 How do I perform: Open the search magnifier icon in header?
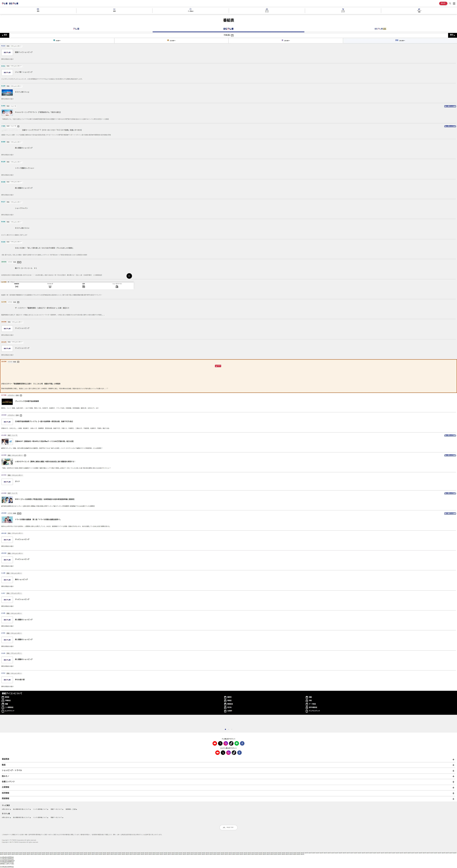click(450, 3)
